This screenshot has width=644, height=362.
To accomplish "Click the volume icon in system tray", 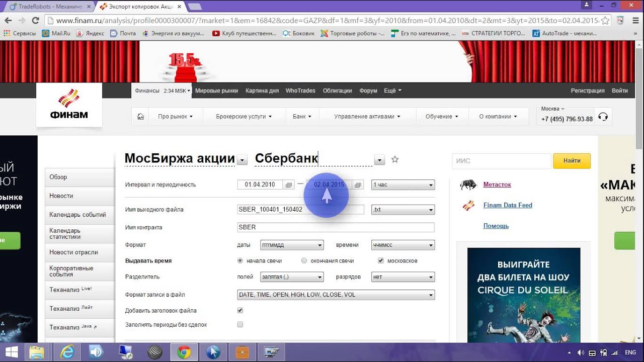I will pyautogui.click(x=581, y=353).
